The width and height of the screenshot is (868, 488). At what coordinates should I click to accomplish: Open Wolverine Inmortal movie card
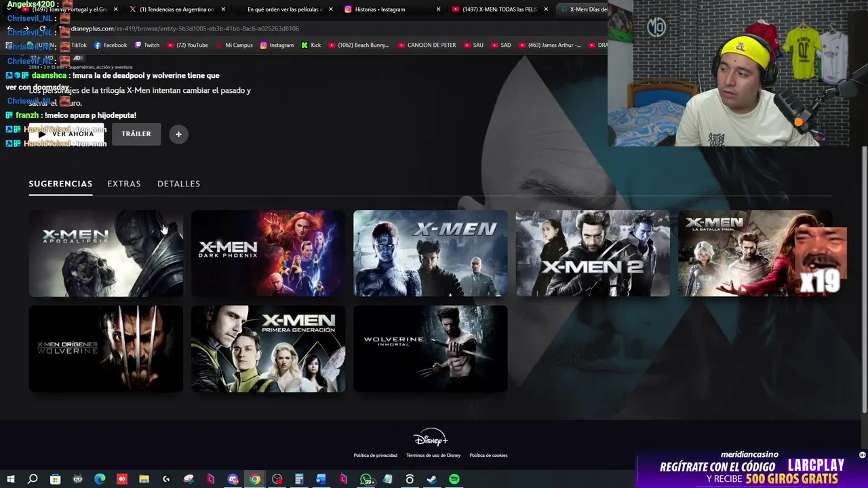(x=431, y=348)
